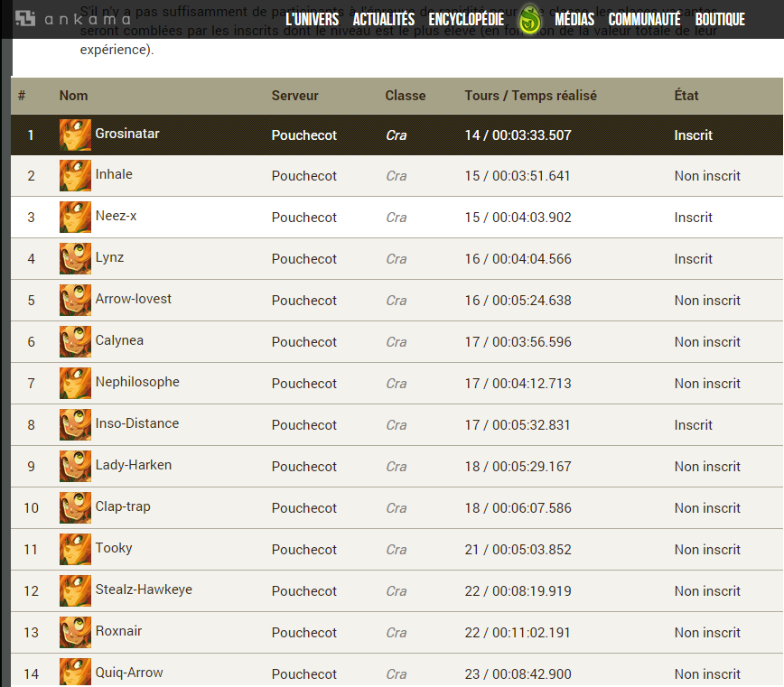Click Tooky's time 21 / 00:05:03.852
Screen dimensions: 784x687
[518, 549]
